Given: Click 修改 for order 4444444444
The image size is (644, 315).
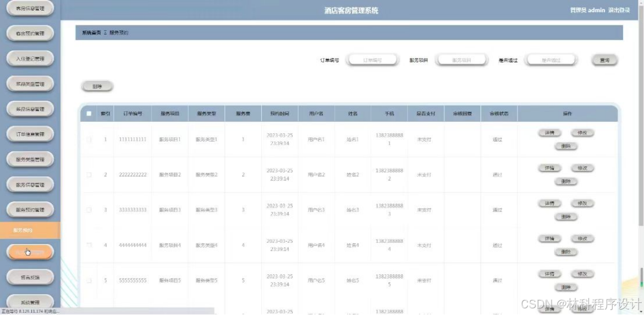Looking at the screenshot, I should [x=582, y=238].
